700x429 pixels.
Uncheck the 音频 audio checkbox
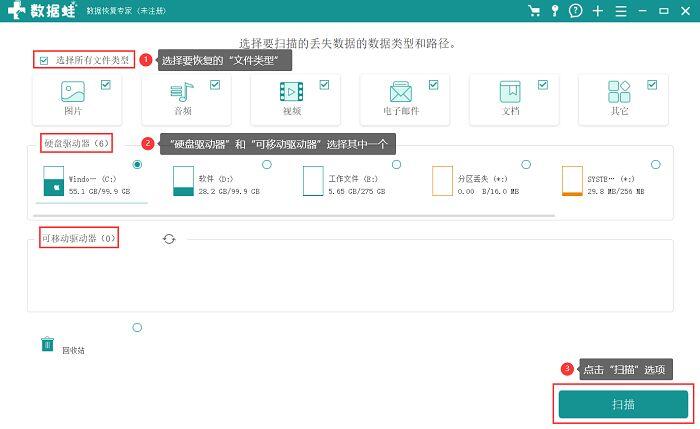click(x=215, y=85)
